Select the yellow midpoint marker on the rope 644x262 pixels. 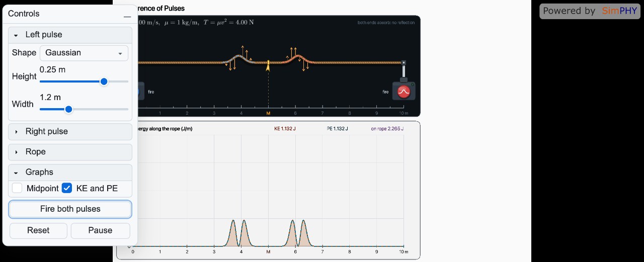coord(268,65)
